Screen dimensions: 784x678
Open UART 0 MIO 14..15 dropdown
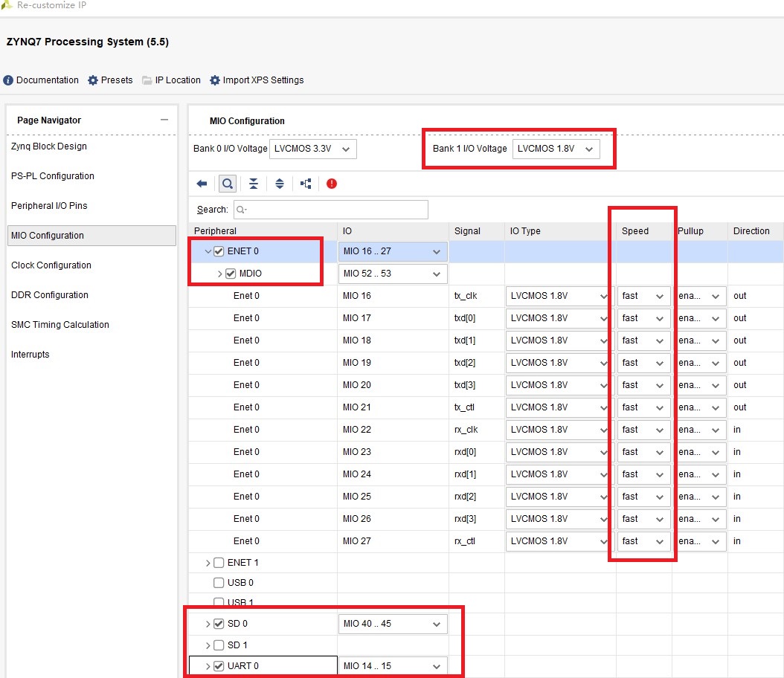pyautogui.click(x=393, y=666)
